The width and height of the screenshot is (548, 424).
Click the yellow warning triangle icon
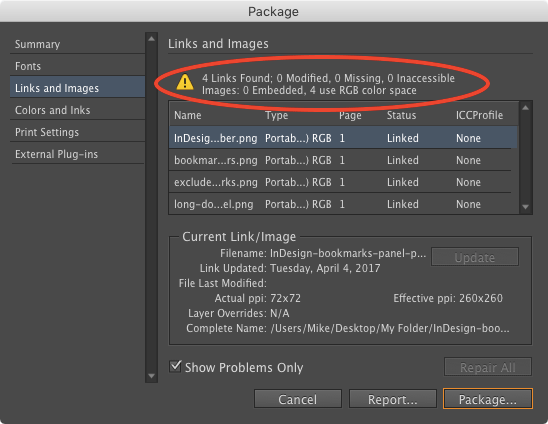[x=185, y=83]
